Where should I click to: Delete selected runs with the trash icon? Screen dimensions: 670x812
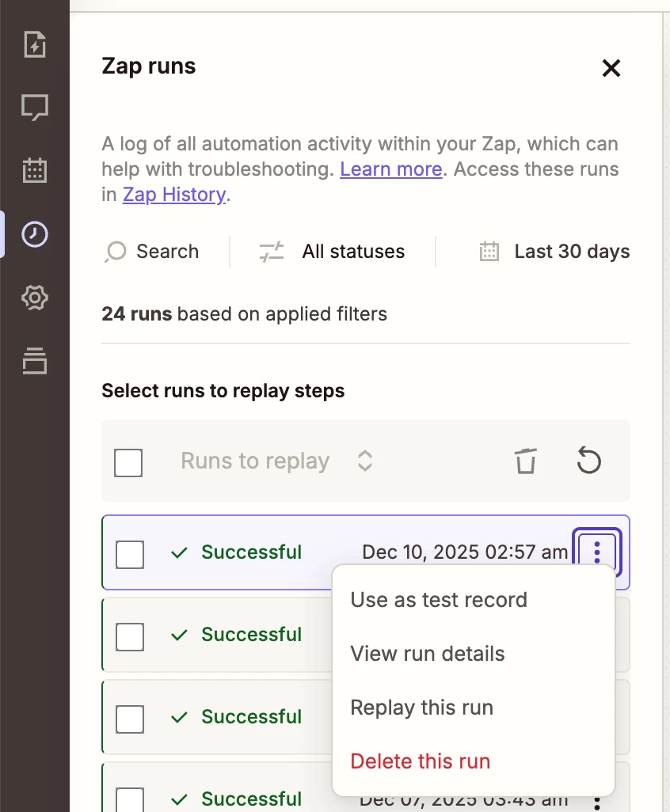pos(525,461)
